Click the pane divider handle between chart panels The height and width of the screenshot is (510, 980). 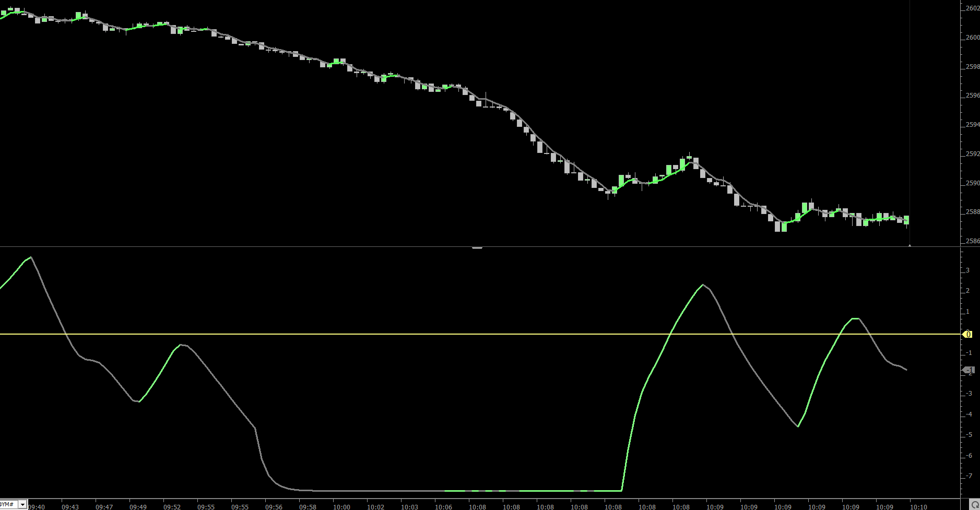coord(477,247)
